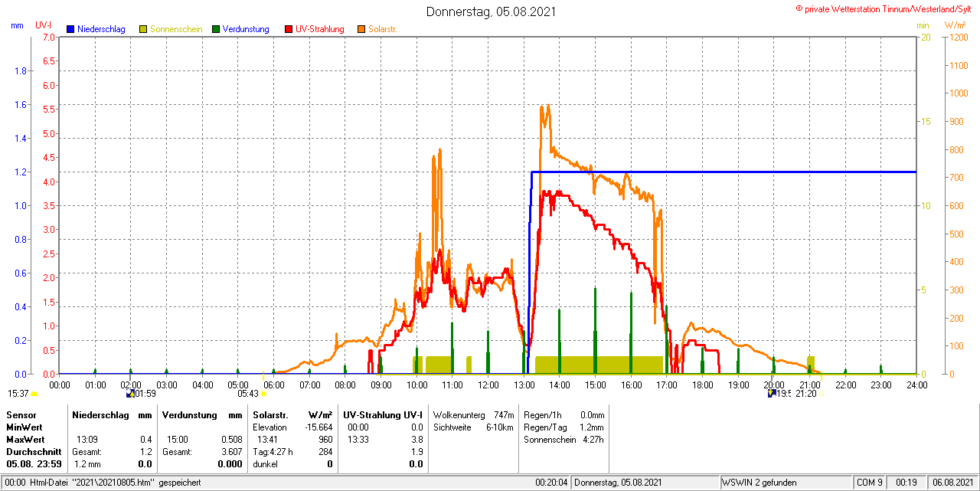
Task: Click the MaxWert row label
Action: [x=25, y=439]
